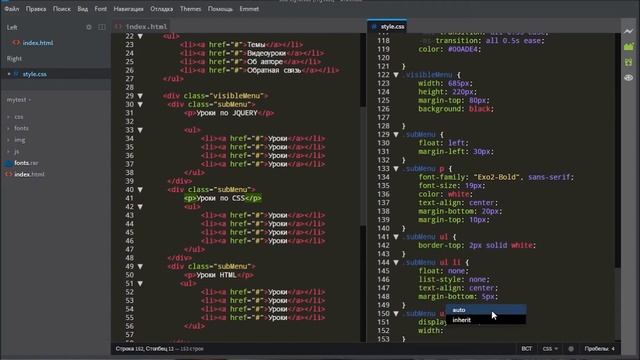The image size is (640, 360).
Task: Click the split view layout icon
Action: (102, 27)
